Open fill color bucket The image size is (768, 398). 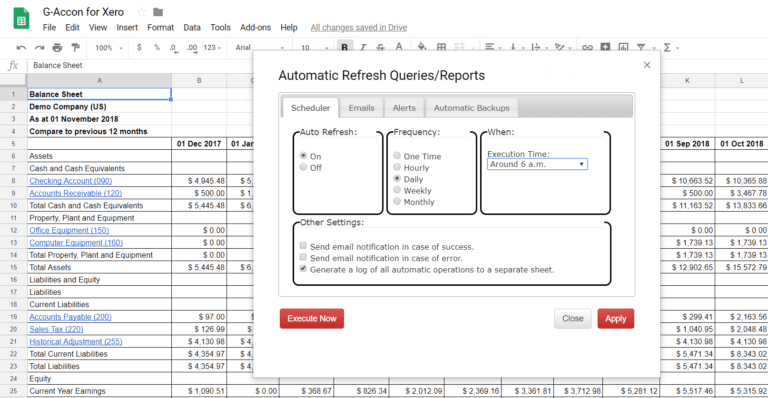422,47
